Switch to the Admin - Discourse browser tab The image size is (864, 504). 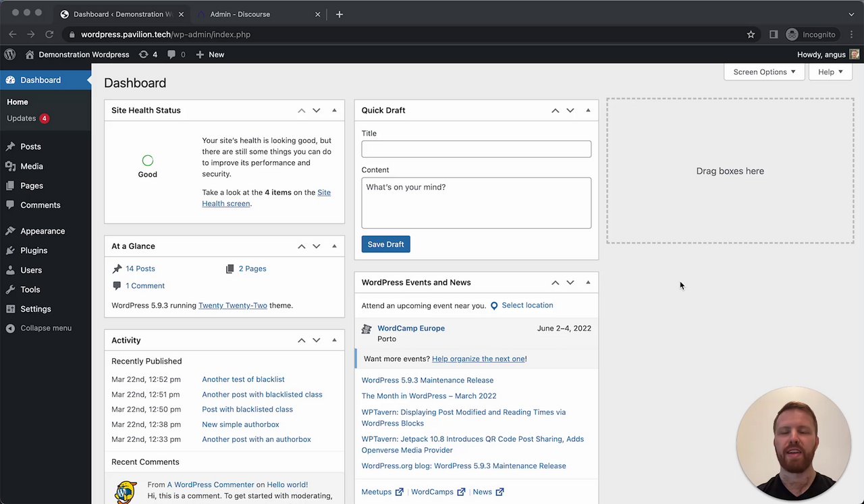(240, 14)
